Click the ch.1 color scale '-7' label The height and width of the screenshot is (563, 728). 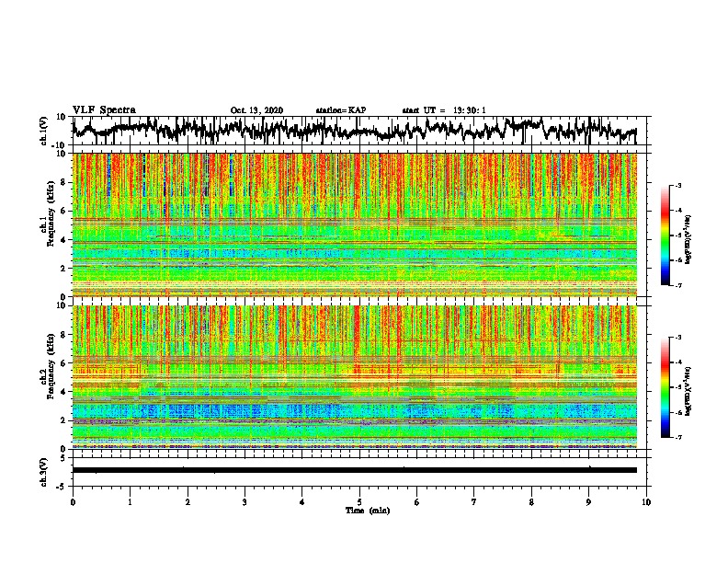678,285
